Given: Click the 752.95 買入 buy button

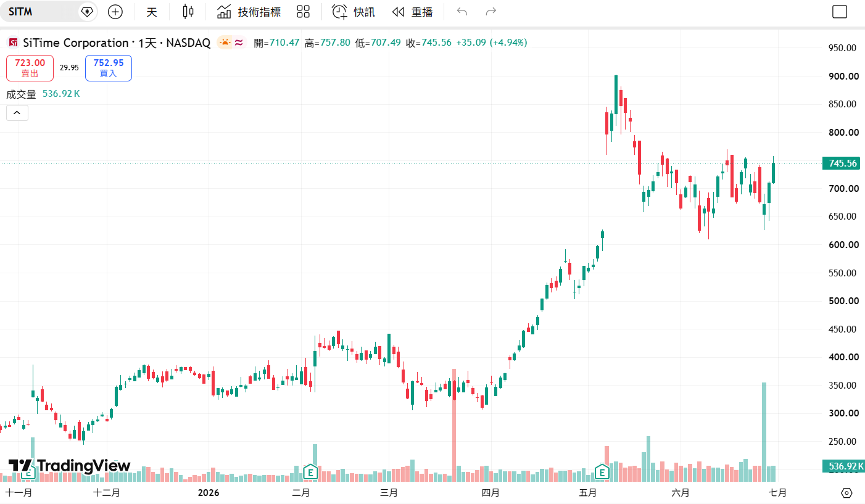Looking at the screenshot, I should click(x=109, y=68).
